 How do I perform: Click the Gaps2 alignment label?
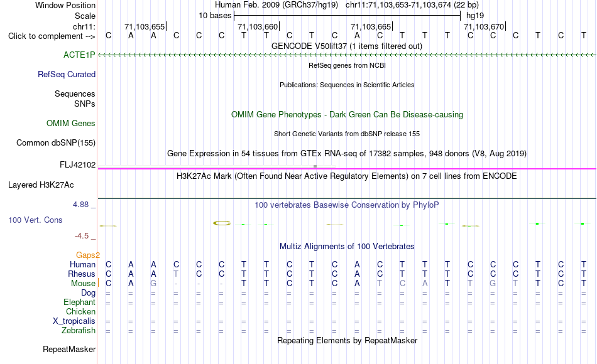[87, 255]
